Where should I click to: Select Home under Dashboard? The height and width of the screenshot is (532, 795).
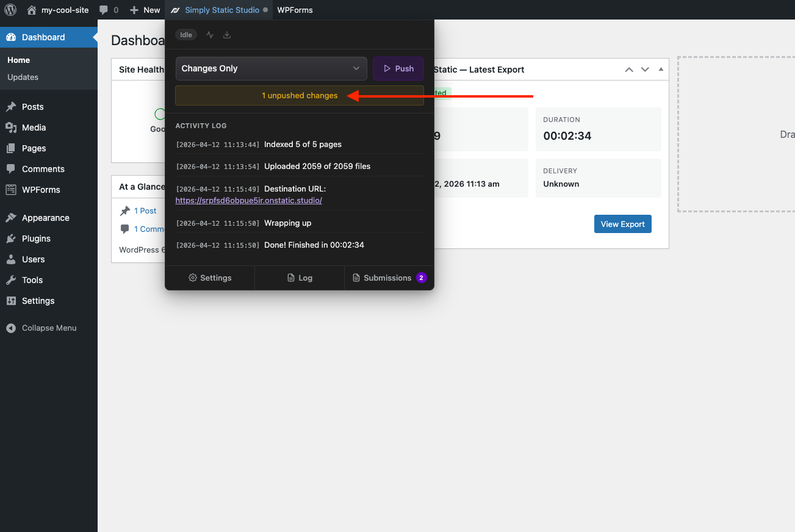pos(18,60)
